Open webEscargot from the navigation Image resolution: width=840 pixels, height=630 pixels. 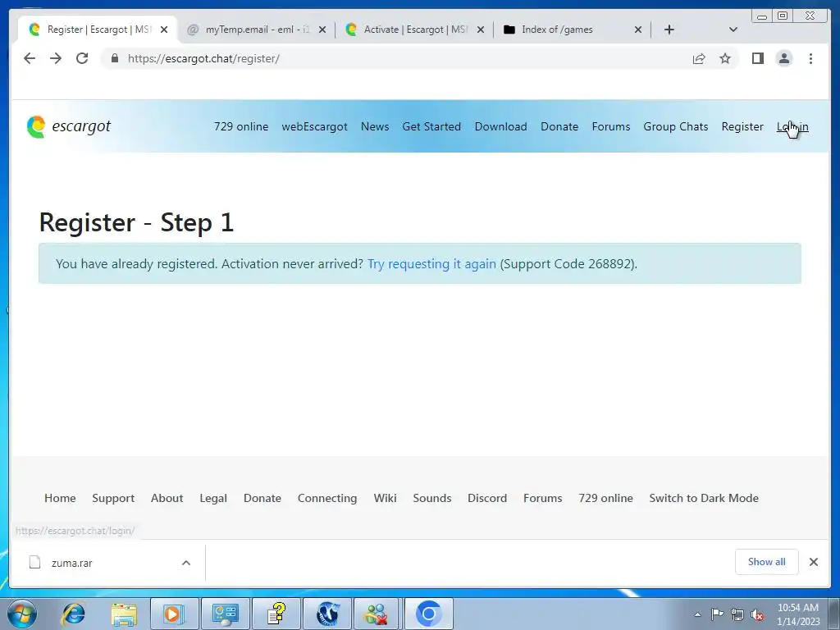coord(314,126)
